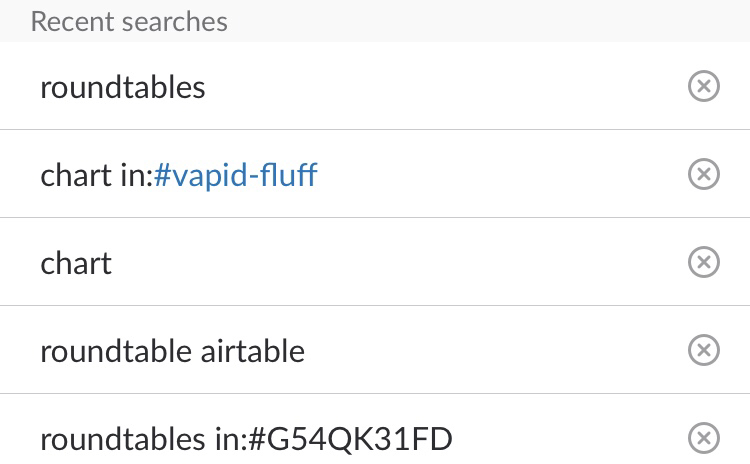
Task: Click the word 'airtable' in the fourth search
Action: 252,351
